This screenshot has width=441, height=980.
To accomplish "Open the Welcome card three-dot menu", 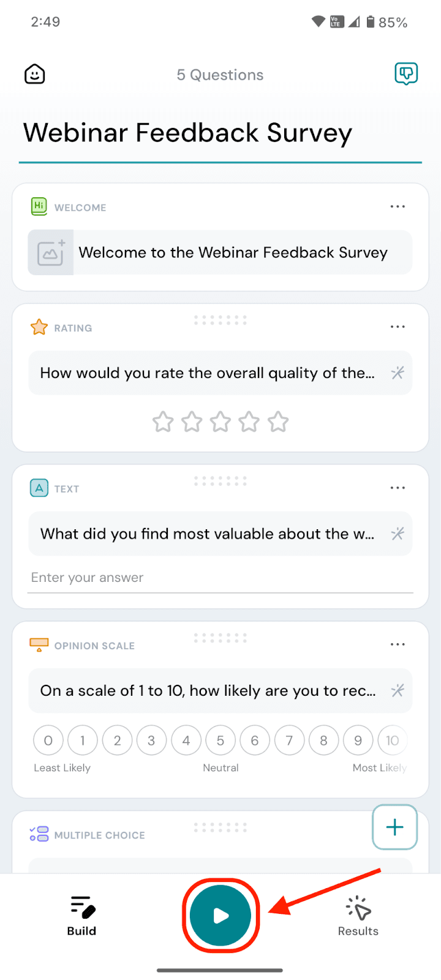I will click(x=398, y=207).
